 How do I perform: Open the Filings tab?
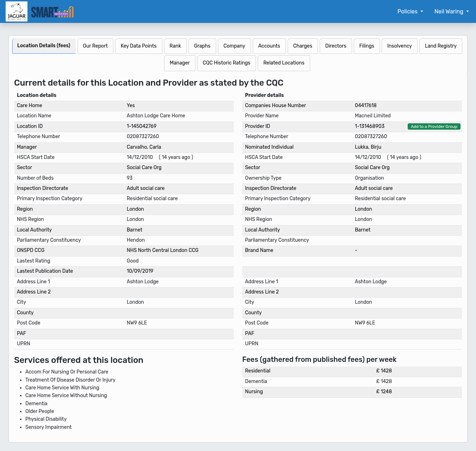click(367, 46)
